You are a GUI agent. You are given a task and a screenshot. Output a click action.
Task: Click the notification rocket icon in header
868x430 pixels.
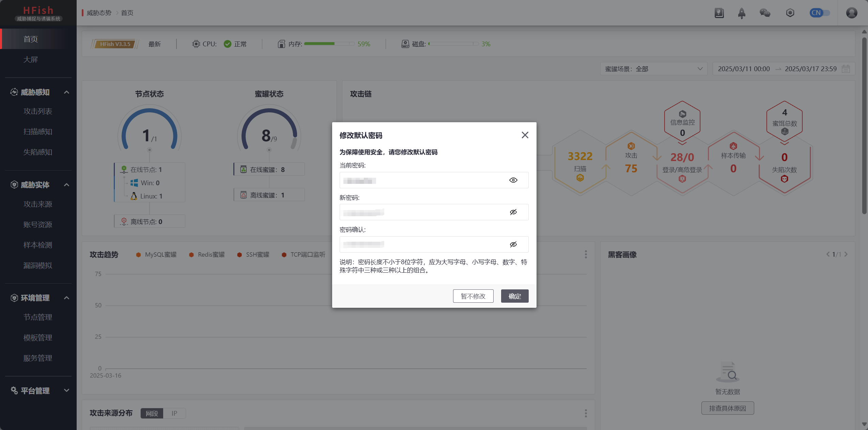coord(741,13)
